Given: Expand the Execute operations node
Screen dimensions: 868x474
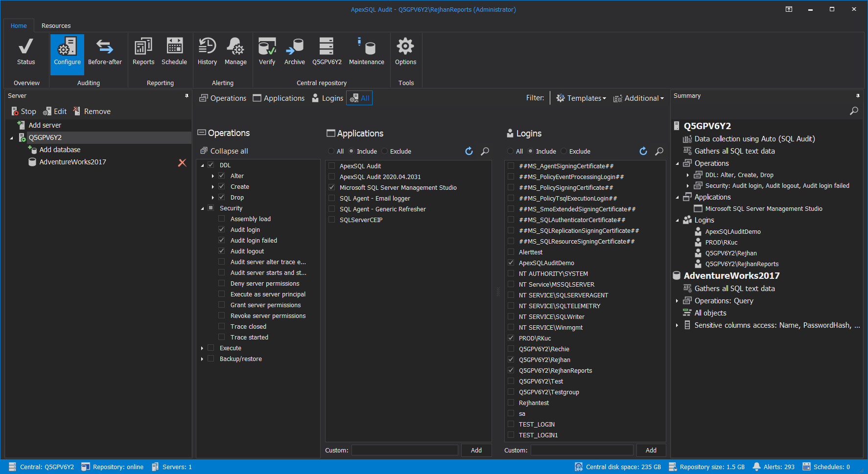Looking at the screenshot, I should [202, 348].
